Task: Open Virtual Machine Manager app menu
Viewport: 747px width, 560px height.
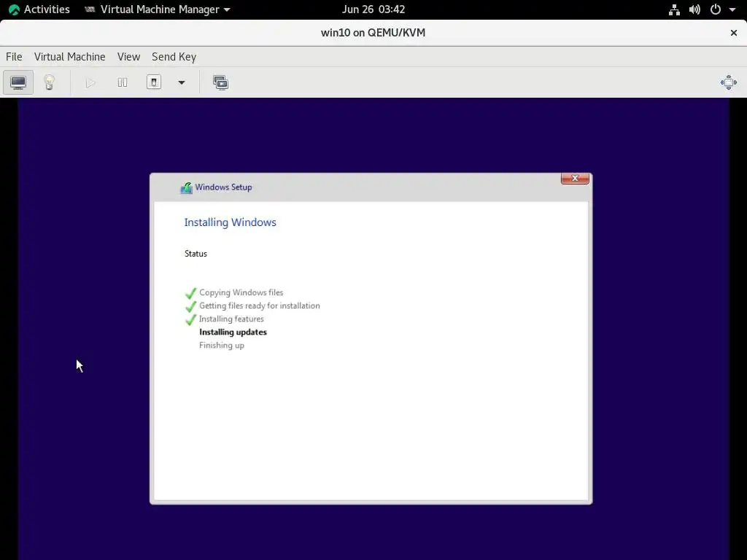Action: coord(158,9)
